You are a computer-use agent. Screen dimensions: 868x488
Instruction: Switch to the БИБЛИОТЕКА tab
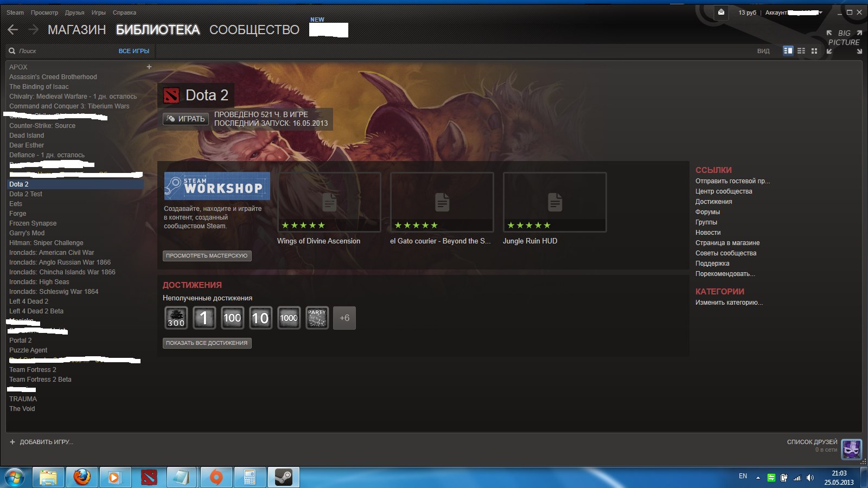158,30
